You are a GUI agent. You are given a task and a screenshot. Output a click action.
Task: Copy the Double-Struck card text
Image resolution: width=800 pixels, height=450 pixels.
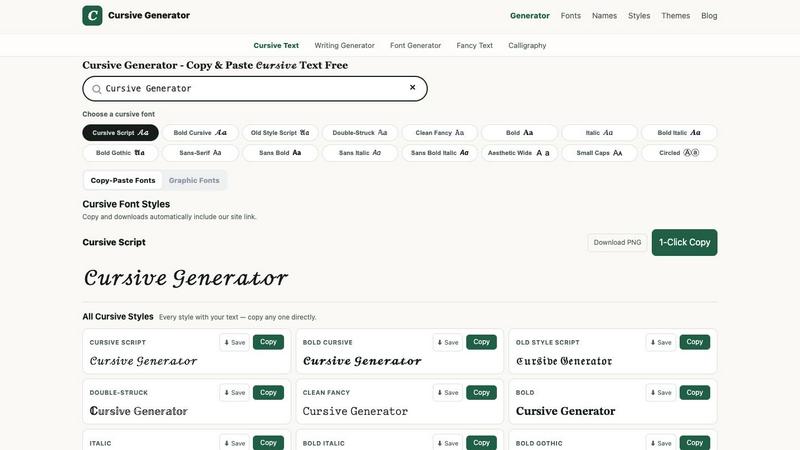point(268,392)
